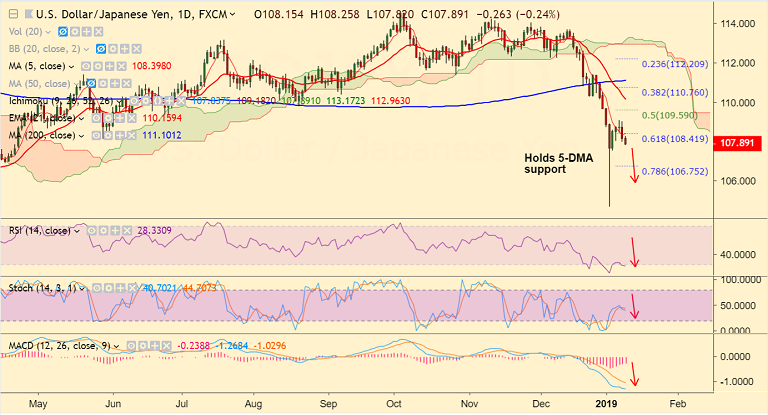Viewport: 768px width, 415px height.
Task: Remove the EMA (21, close) indicator
Action: pos(132,118)
